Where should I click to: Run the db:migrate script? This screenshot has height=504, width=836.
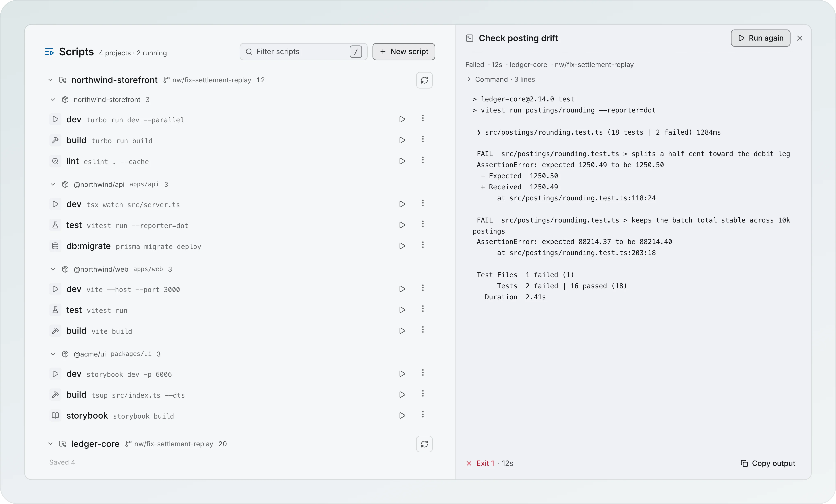coord(402,246)
